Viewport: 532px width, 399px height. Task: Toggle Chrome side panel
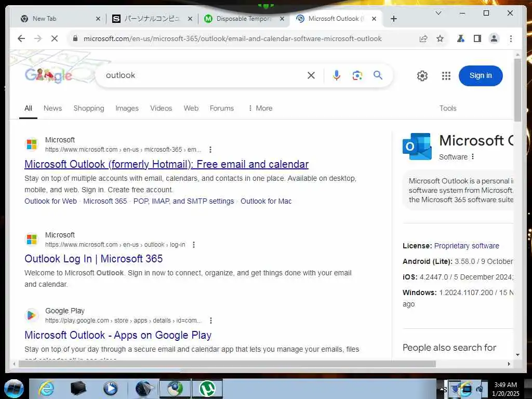point(477,38)
